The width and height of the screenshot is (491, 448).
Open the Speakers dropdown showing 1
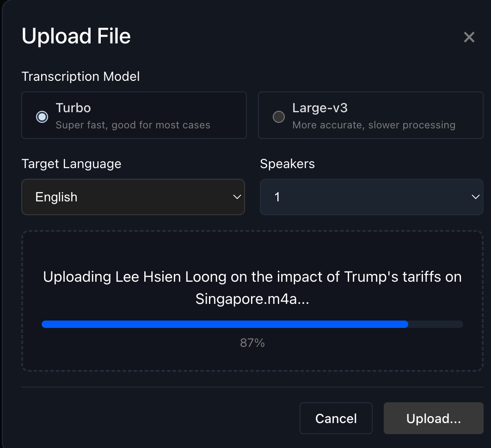coord(371,197)
